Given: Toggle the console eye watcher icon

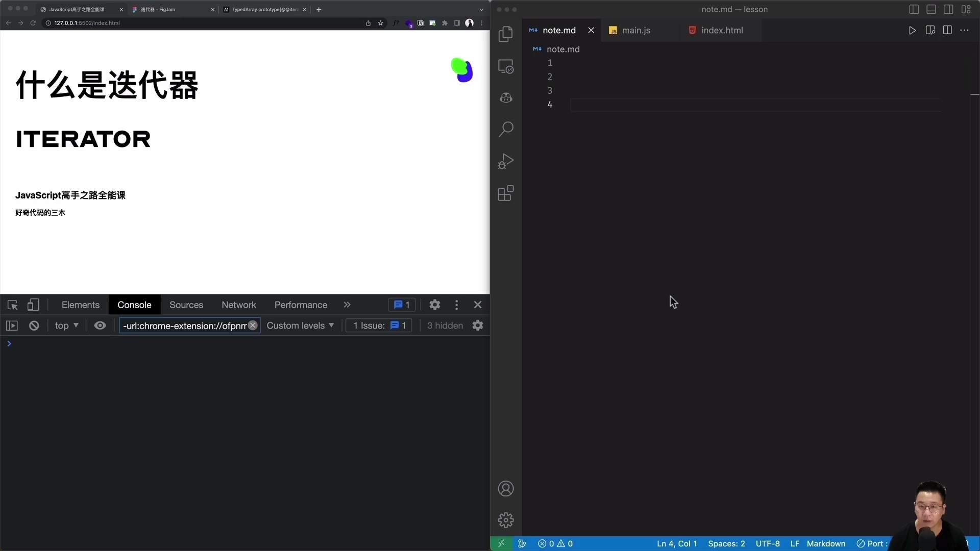Looking at the screenshot, I should [100, 325].
